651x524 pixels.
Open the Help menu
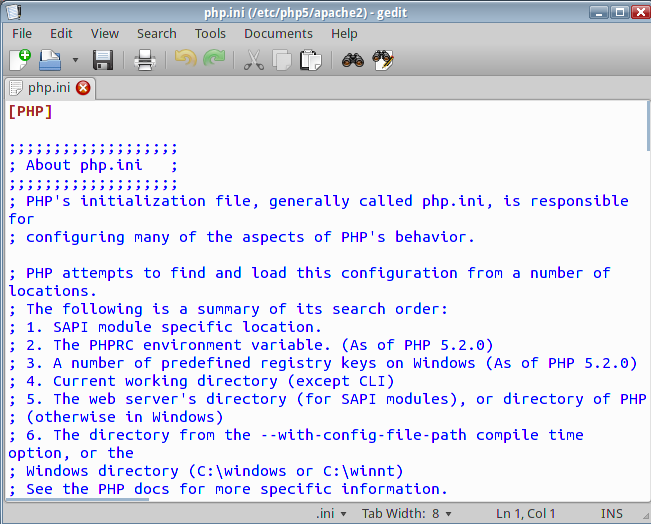[x=344, y=34]
